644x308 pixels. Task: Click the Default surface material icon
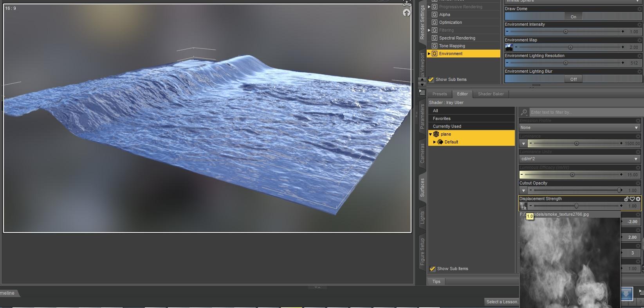pos(440,142)
